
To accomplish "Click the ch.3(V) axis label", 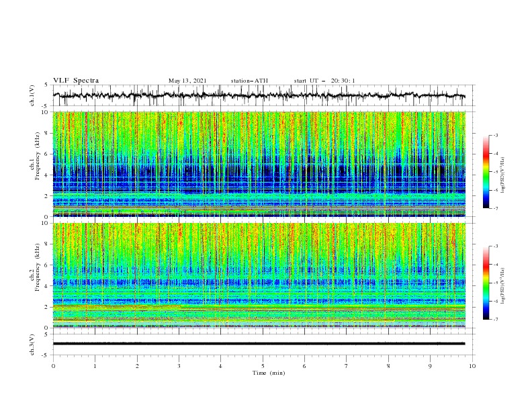I will coord(32,345).
